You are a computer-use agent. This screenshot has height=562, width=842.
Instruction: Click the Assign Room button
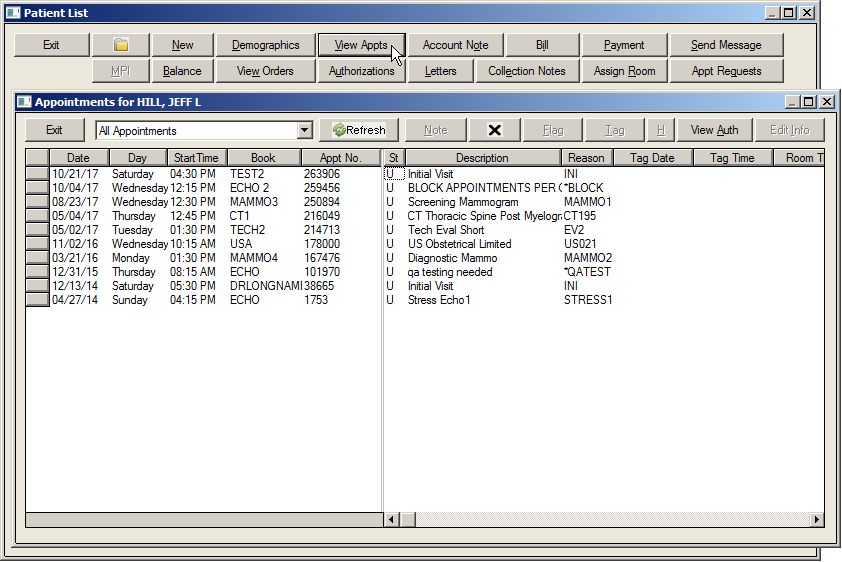pos(624,71)
